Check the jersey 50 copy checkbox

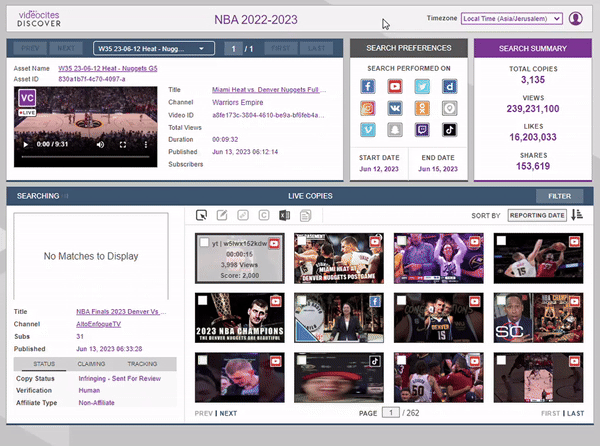tap(401, 360)
